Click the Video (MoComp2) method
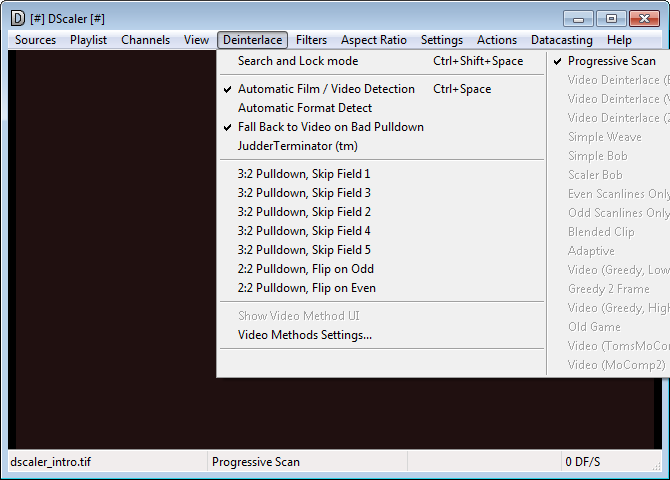Viewport: 670px width, 480px height. point(609,365)
